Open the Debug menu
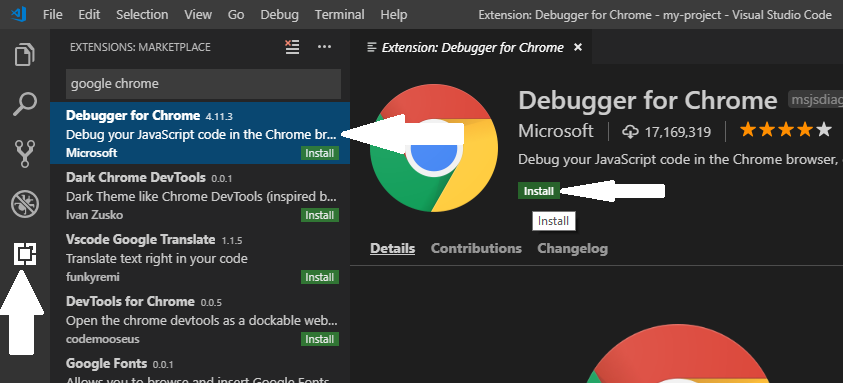This screenshot has width=843, height=383. coord(280,15)
